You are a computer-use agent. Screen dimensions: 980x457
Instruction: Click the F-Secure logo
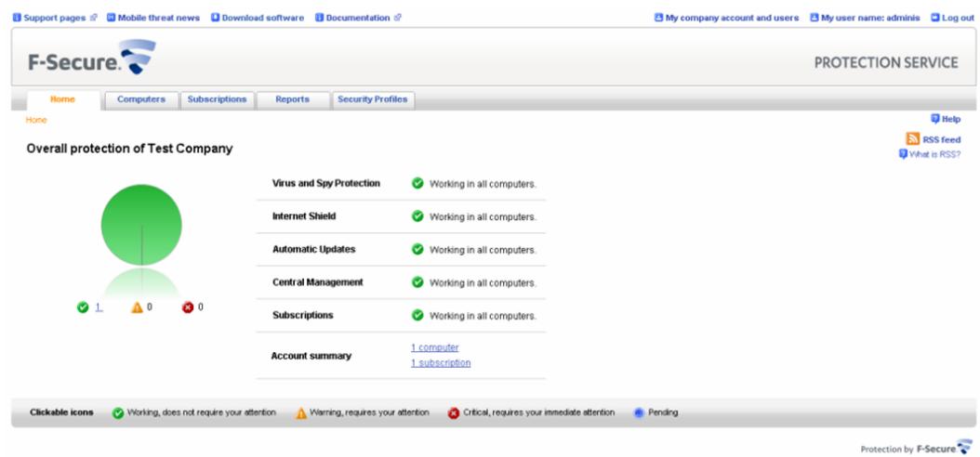pos(92,58)
